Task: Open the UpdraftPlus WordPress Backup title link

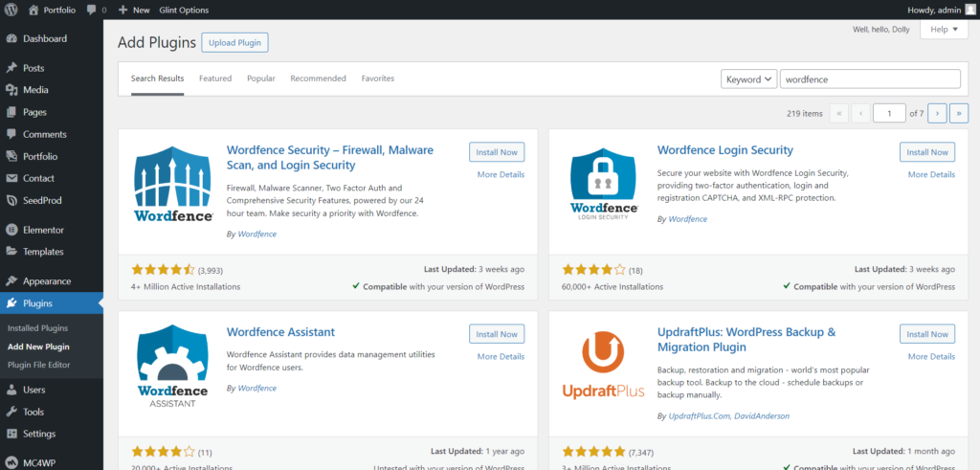Action: pyautogui.click(x=746, y=340)
